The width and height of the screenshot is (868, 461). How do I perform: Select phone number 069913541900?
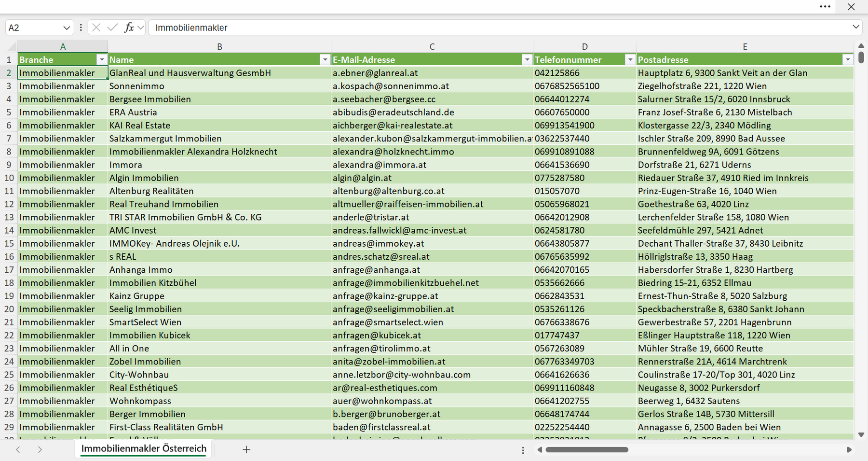tap(584, 125)
